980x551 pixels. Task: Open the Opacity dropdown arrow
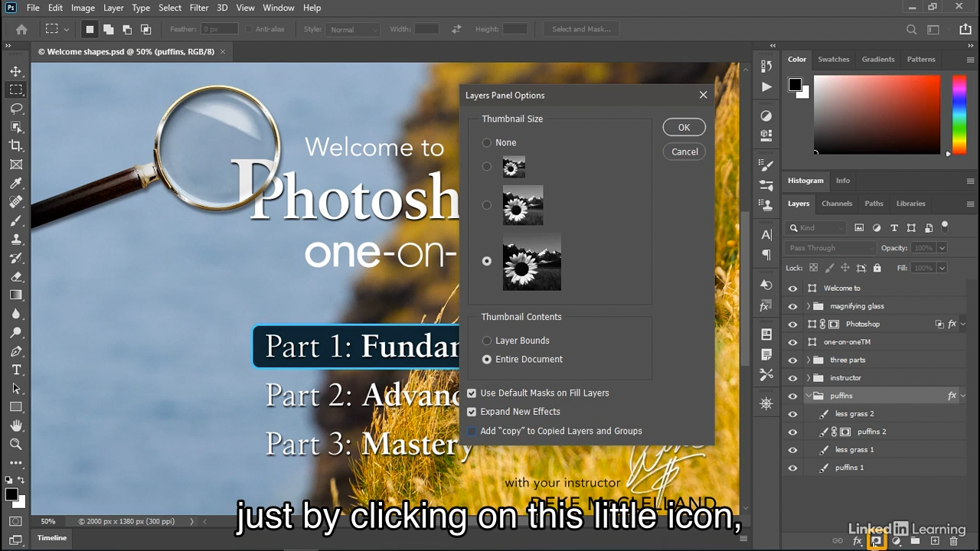[x=942, y=248]
